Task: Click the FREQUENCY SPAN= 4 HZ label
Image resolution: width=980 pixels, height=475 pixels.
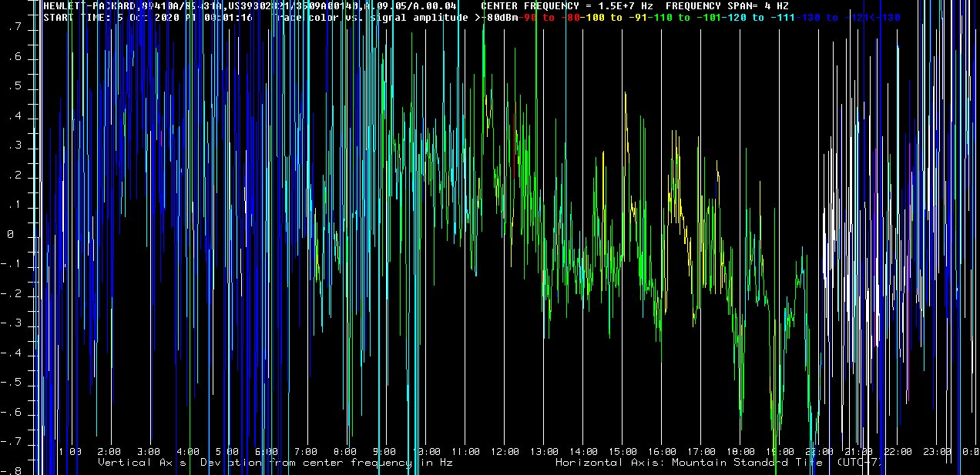Action: click(727, 6)
